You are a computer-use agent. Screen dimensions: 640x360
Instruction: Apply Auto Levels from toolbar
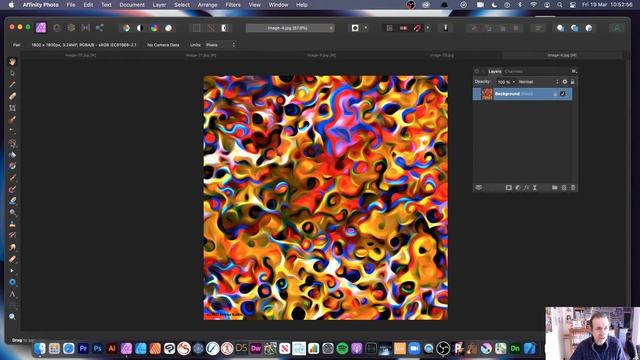pos(126,28)
